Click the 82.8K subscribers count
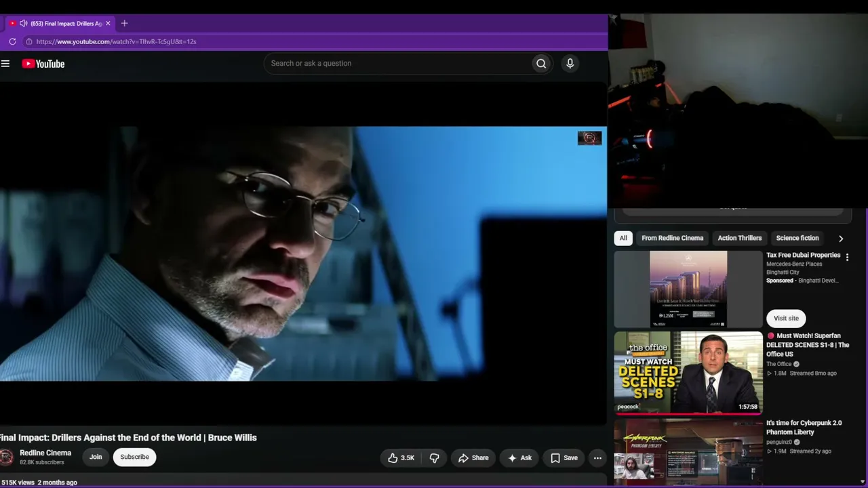868x488 pixels. click(42, 462)
